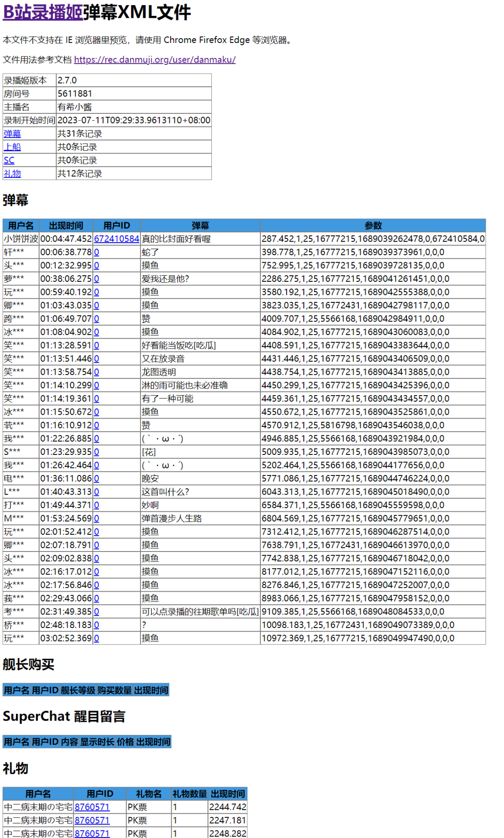Select the 弹幕 table 用户名 header
The image size is (504, 838).
[21, 225]
